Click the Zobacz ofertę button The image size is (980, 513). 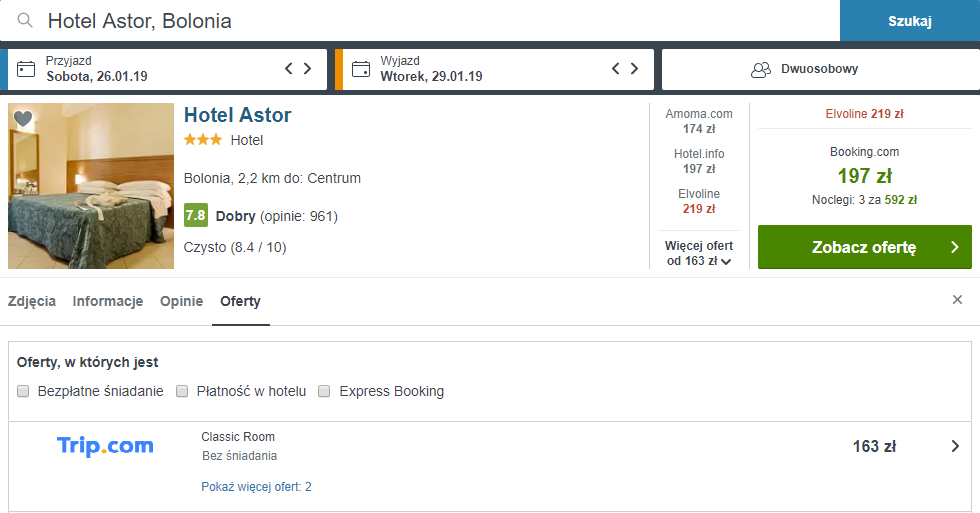point(864,247)
